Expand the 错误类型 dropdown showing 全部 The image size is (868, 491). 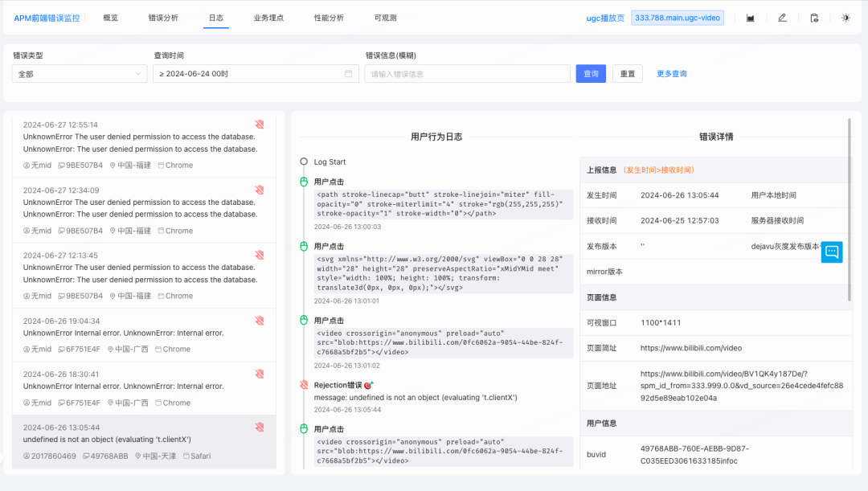[80, 74]
